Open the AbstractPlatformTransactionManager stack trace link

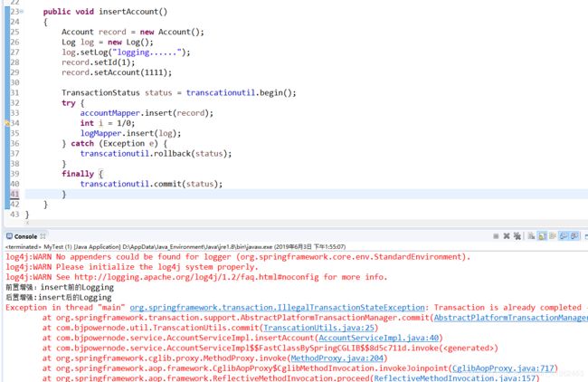tap(511, 318)
